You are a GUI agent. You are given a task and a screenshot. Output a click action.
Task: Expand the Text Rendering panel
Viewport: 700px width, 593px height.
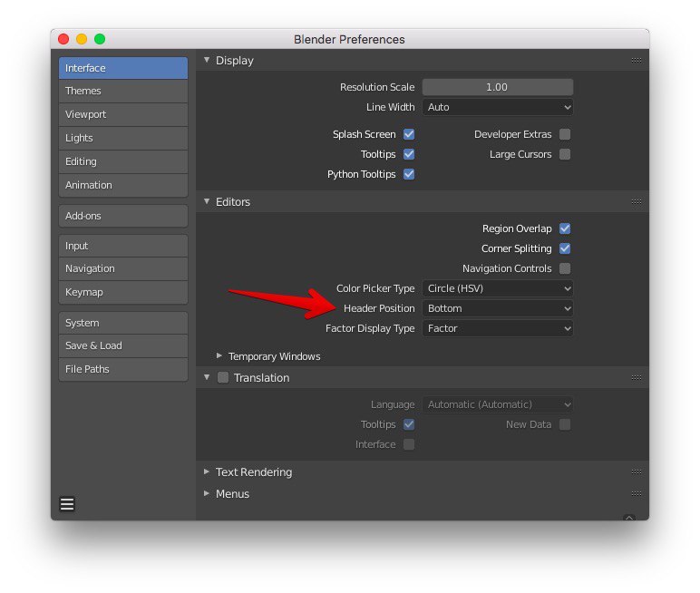coord(207,471)
